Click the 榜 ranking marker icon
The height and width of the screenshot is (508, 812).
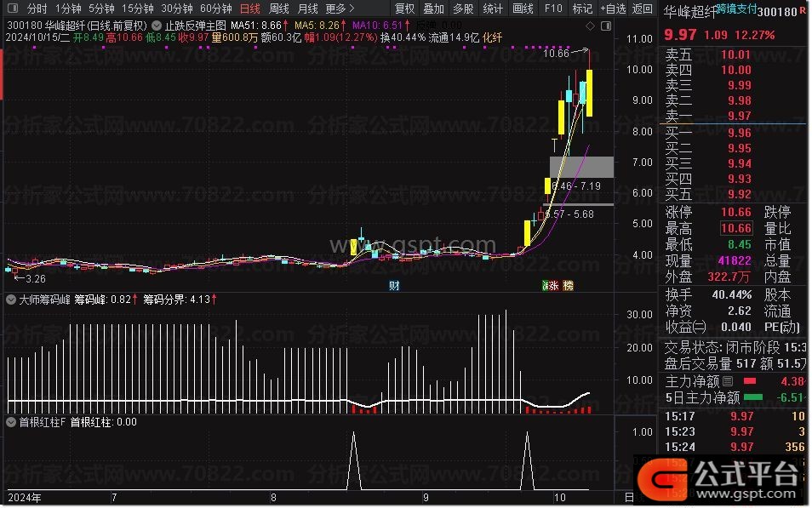[568, 285]
